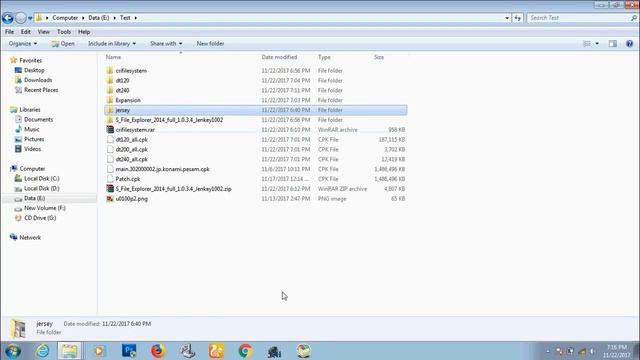The width and height of the screenshot is (640, 360).
Task: Go back using the Back arrow button
Action: [x=8, y=18]
